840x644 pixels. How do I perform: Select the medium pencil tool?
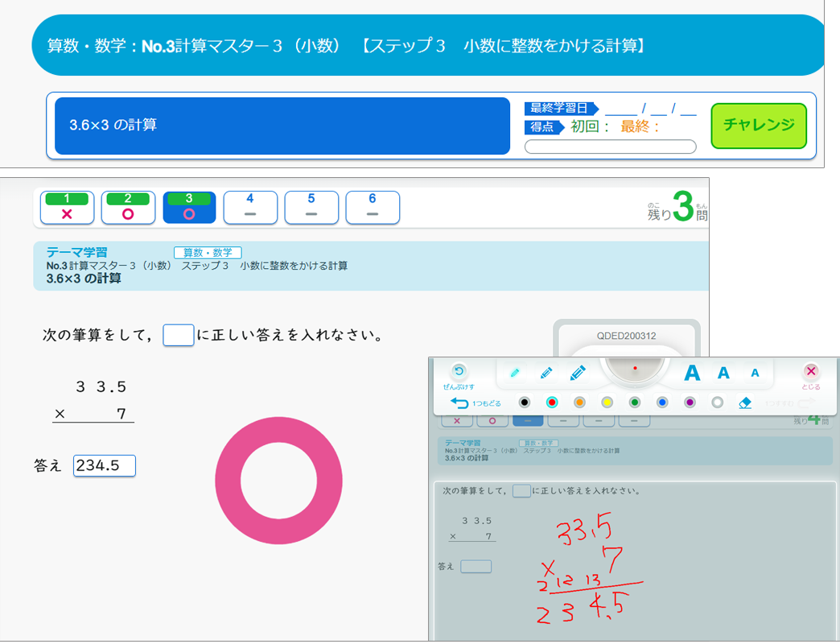(546, 373)
